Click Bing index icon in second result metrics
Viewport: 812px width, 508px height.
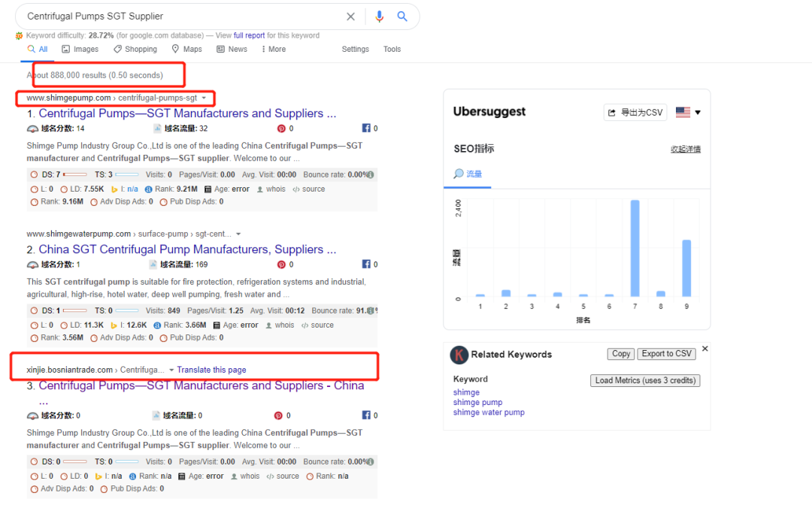(114, 325)
